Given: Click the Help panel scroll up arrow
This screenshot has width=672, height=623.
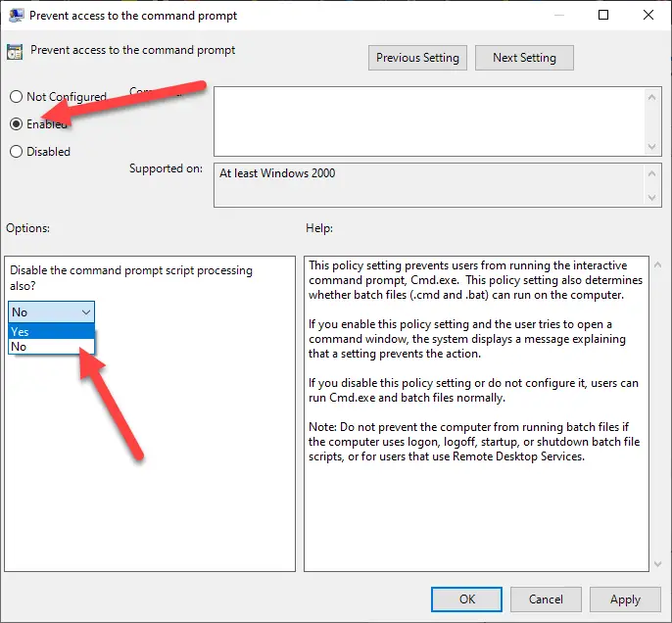Looking at the screenshot, I should click(x=658, y=265).
